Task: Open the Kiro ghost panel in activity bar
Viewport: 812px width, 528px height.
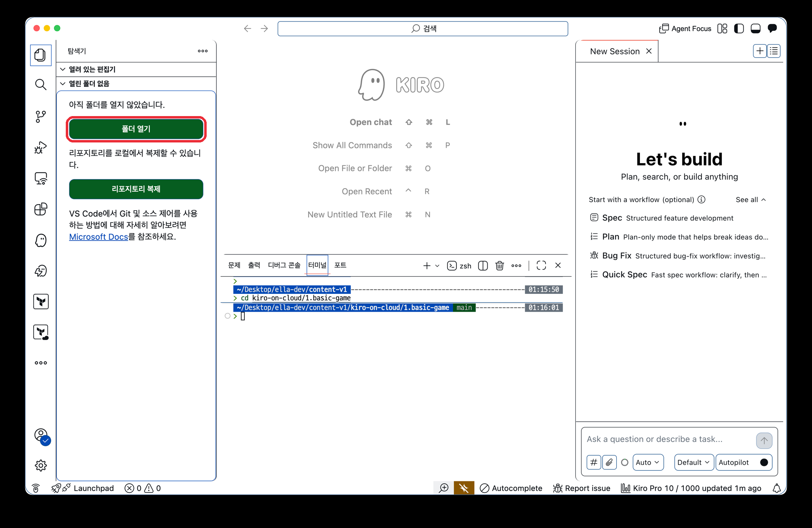Action: (x=41, y=240)
